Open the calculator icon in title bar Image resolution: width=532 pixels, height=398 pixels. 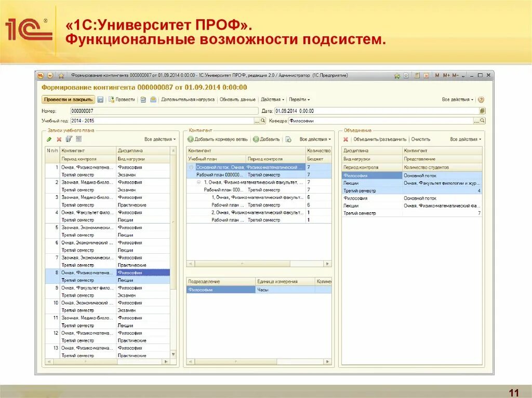coord(417,75)
